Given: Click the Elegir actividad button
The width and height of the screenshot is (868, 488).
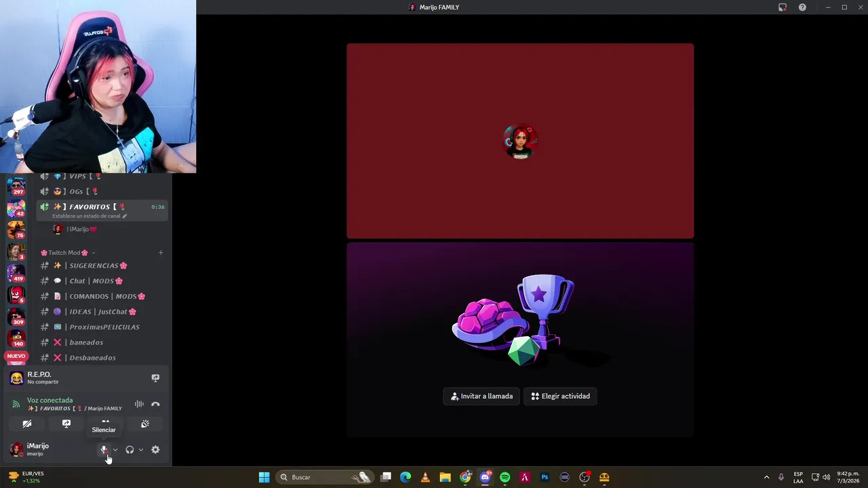Looking at the screenshot, I should click(x=560, y=396).
